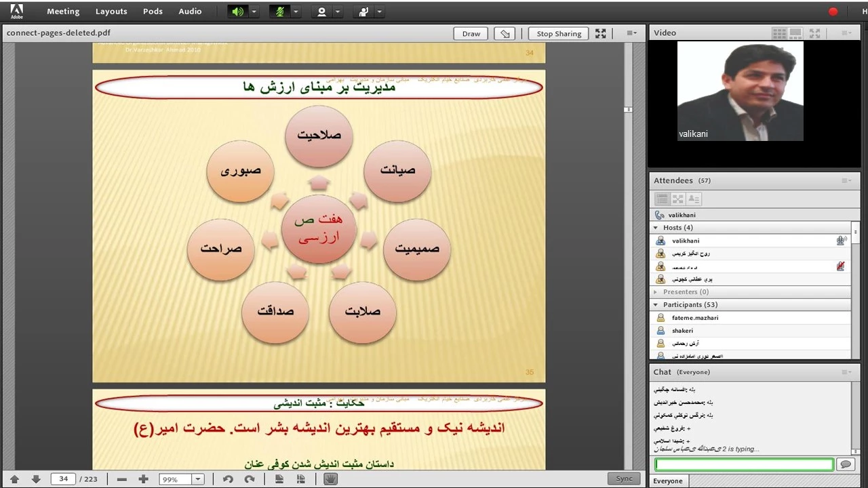Viewport: 868px width, 488px height.
Task: Click the share pod vertical scrollbar handle
Action: (x=629, y=109)
